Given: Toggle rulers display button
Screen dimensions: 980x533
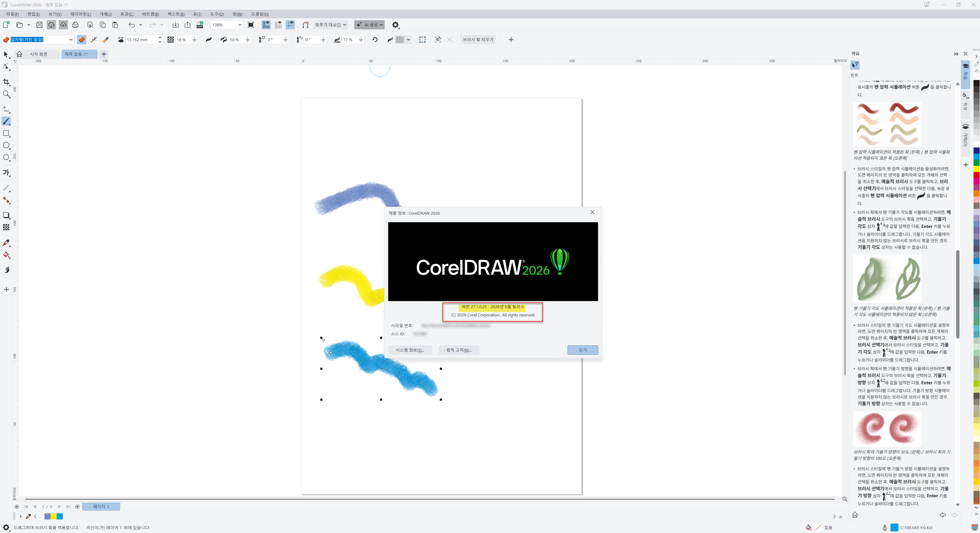Looking at the screenshot, I should [266, 25].
